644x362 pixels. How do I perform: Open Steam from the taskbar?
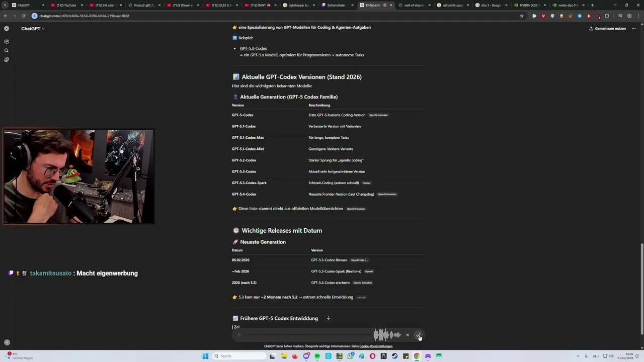click(394, 356)
